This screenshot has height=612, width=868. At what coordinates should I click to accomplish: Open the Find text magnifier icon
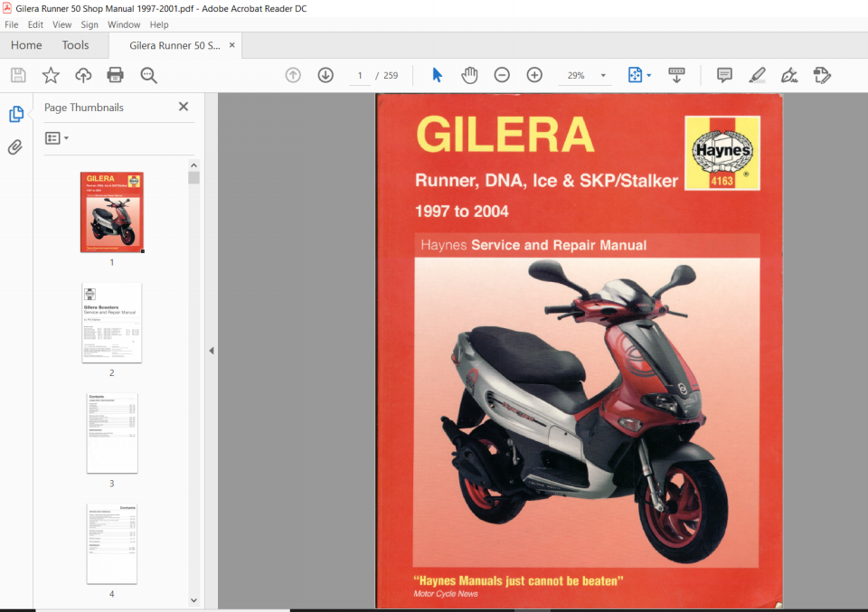coord(148,75)
